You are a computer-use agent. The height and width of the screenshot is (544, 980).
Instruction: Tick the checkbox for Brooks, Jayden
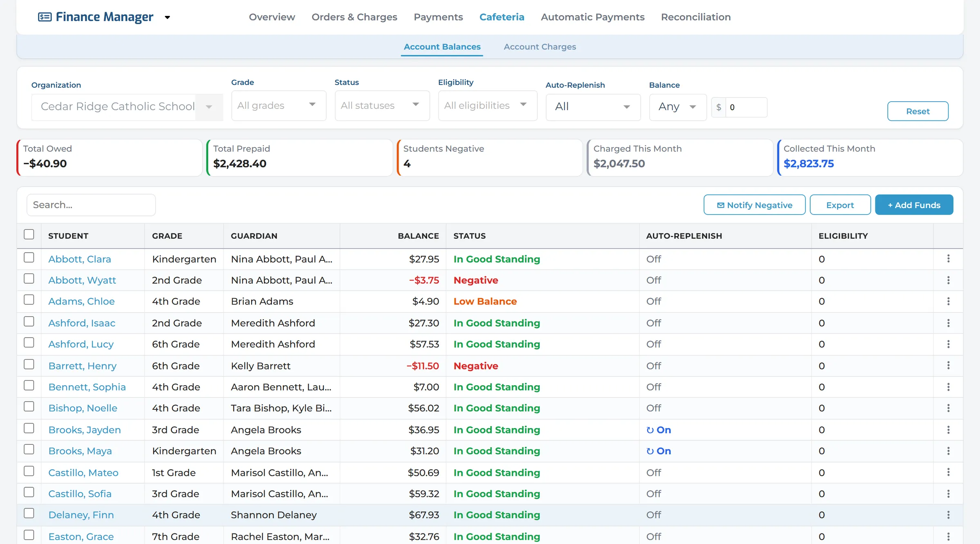(x=29, y=428)
